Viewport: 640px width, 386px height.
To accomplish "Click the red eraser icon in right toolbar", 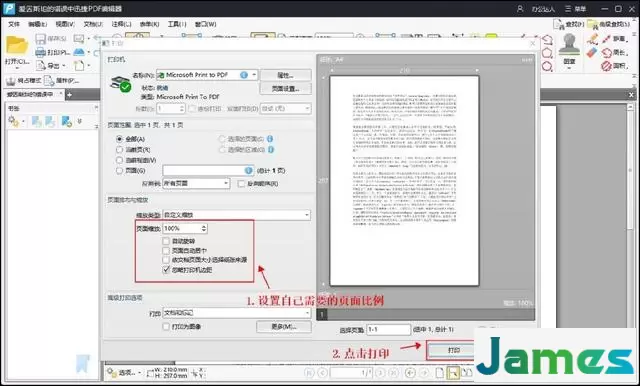I will pyautogui.click(x=592, y=52).
